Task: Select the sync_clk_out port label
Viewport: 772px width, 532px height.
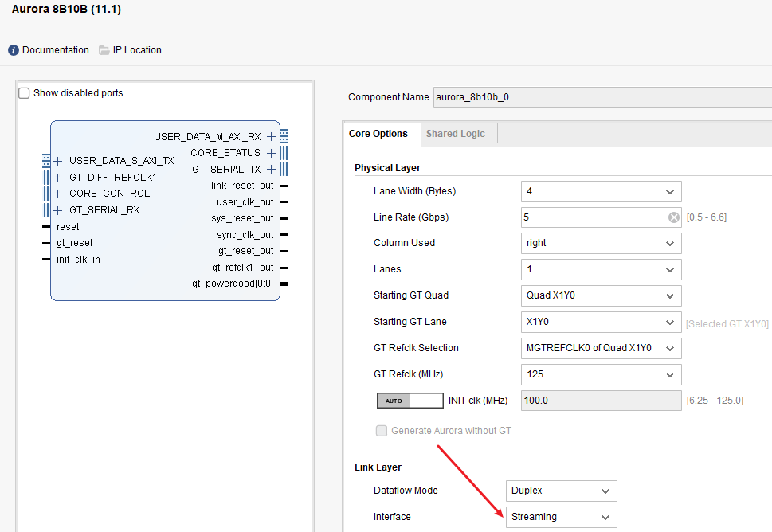Action: pyautogui.click(x=245, y=235)
